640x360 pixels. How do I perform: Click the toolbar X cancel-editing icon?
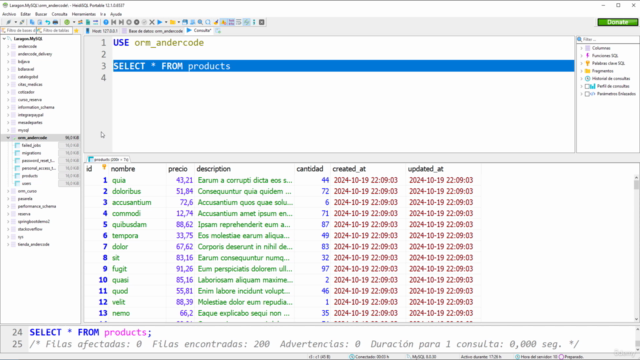tap(152, 22)
